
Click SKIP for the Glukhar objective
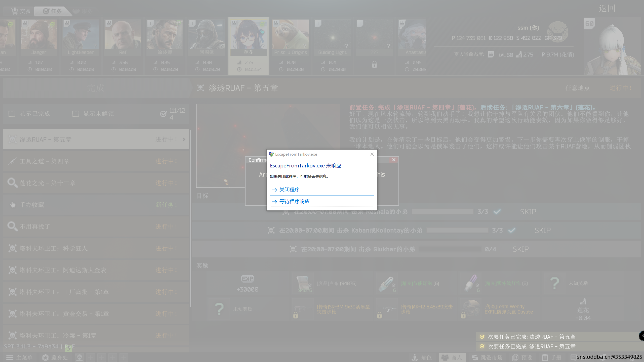pos(521,249)
